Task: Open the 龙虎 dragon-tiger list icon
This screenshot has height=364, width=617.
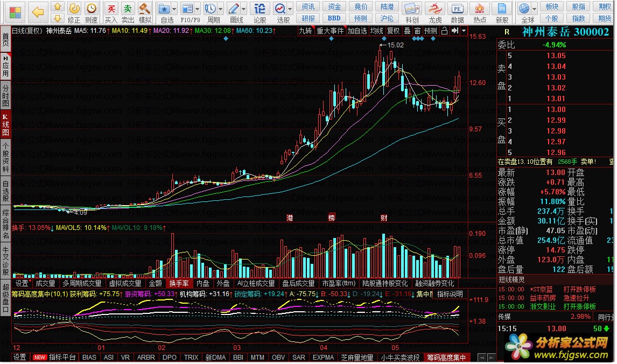Action: click(435, 12)
